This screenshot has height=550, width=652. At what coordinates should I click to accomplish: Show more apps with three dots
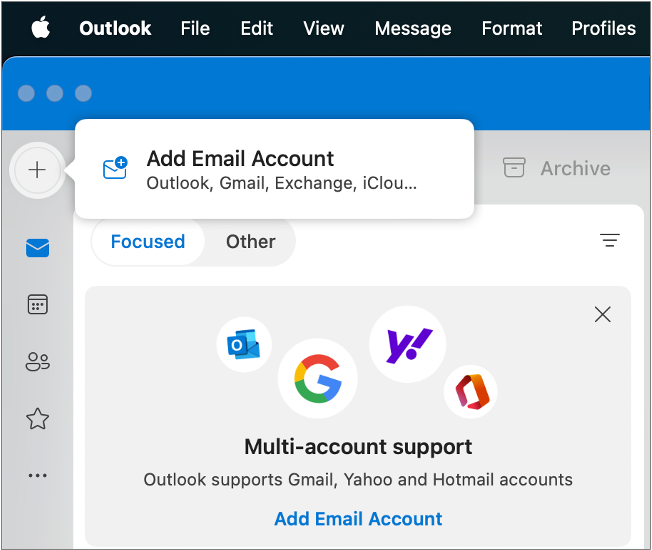click(37, 475)
